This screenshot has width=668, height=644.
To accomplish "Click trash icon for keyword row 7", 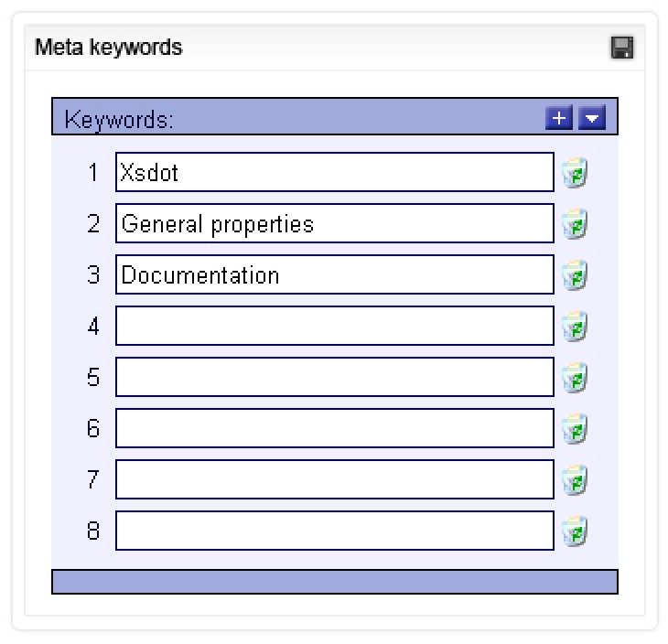I will (x=575, y=480).
